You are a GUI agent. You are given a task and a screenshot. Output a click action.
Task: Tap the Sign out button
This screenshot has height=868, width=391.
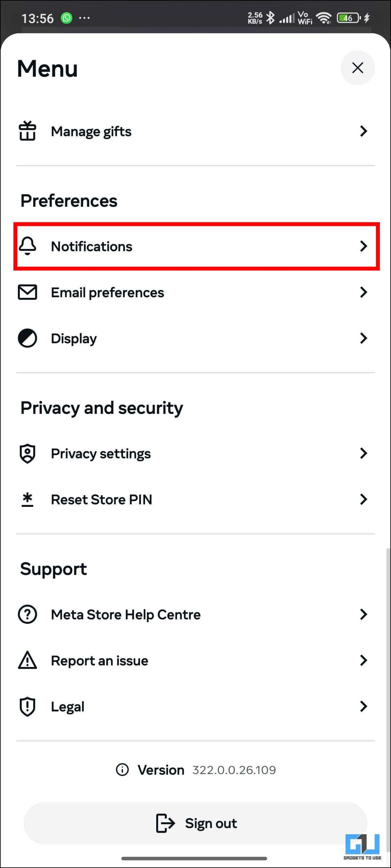click(196, 823)
